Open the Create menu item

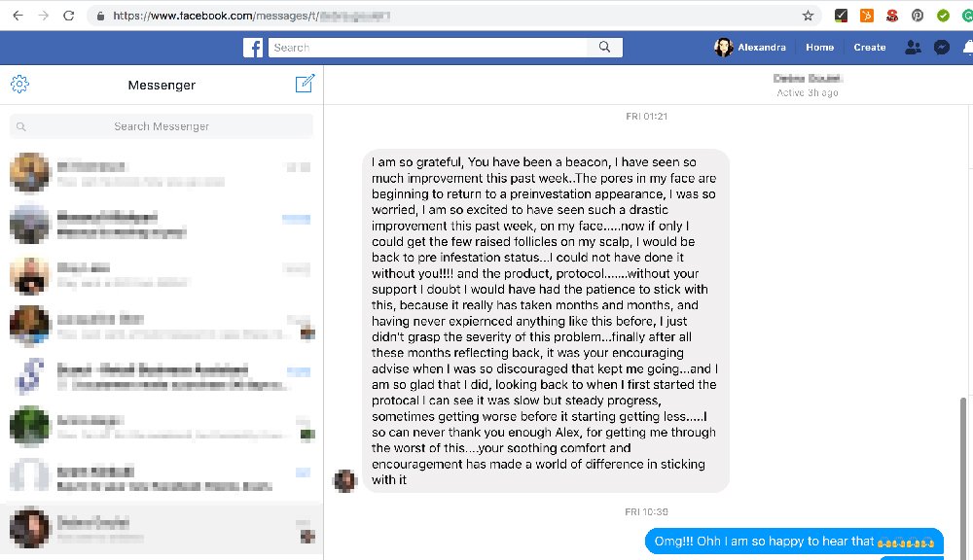[869, 47]
